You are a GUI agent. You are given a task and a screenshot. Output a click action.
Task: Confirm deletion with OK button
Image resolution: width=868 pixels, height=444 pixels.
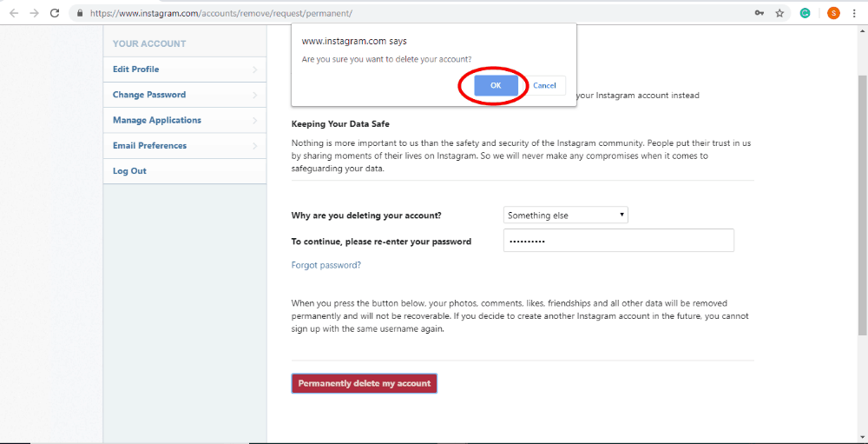[496, 85]
